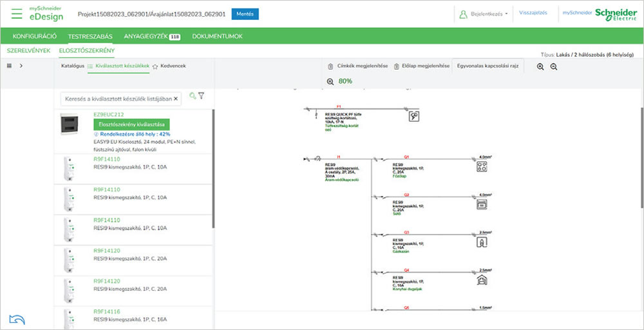This screenshot has height=330, width=644.
Task: Click the zoom reset icon beside 80%
Action: [330, 81]
